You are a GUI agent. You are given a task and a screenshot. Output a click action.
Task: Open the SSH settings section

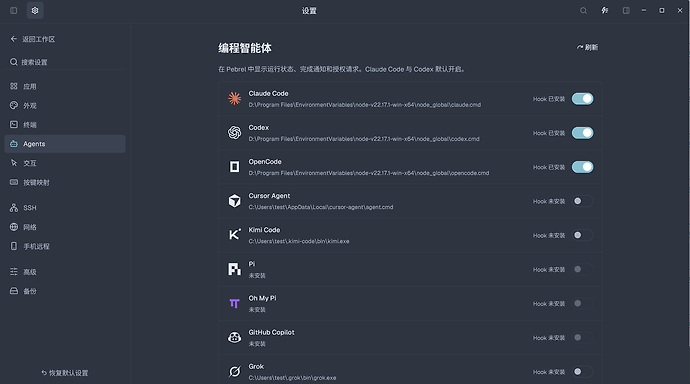click(65, 208)
